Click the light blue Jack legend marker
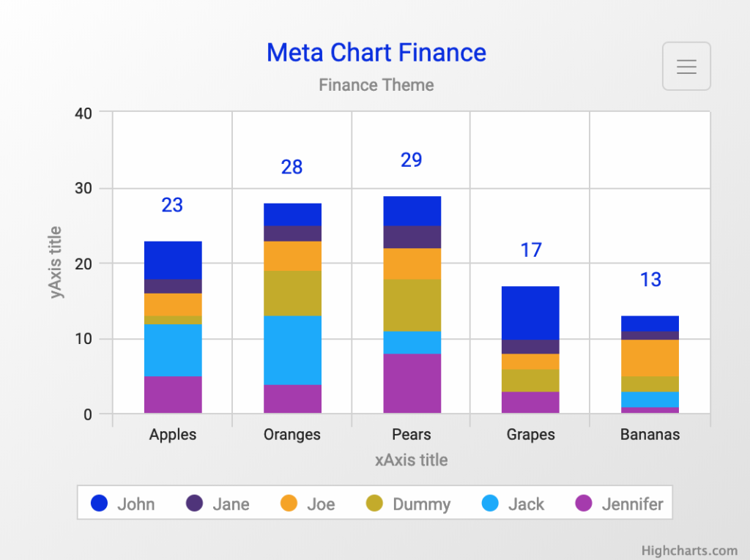 click(490, 504)
